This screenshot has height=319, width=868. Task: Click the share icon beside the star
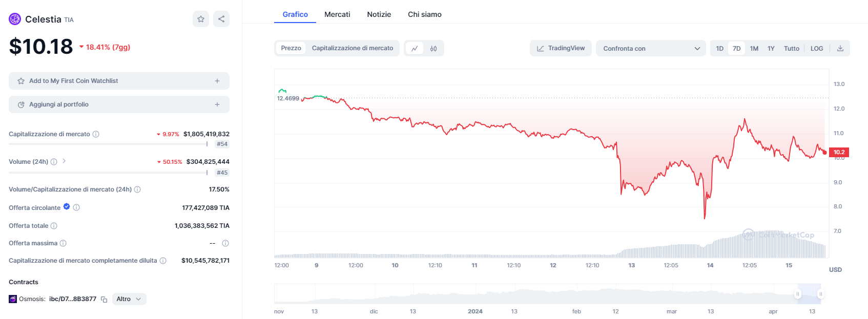pos(221,19)
